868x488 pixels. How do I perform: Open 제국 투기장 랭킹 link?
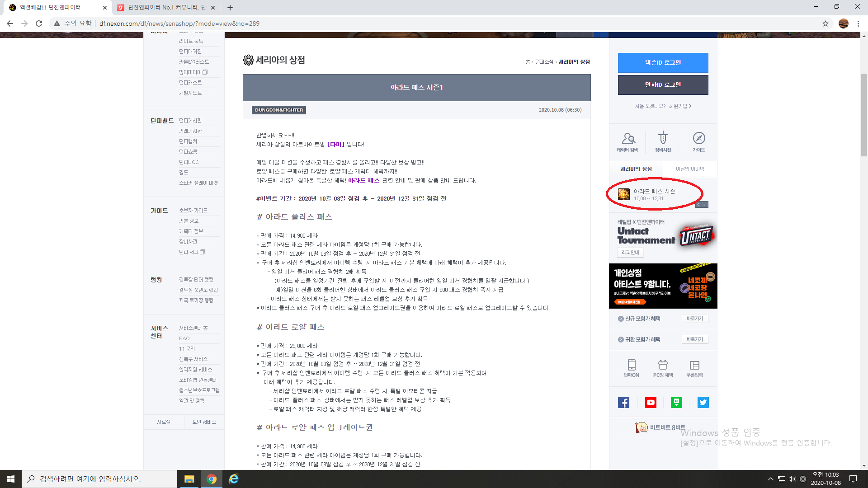(196, 300)
